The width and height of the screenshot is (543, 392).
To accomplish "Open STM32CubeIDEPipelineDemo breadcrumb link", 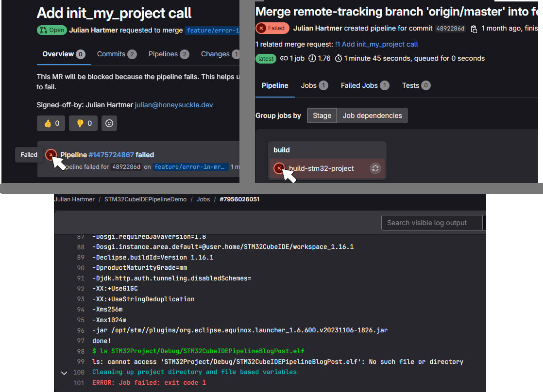I will (x=145, y=199).
